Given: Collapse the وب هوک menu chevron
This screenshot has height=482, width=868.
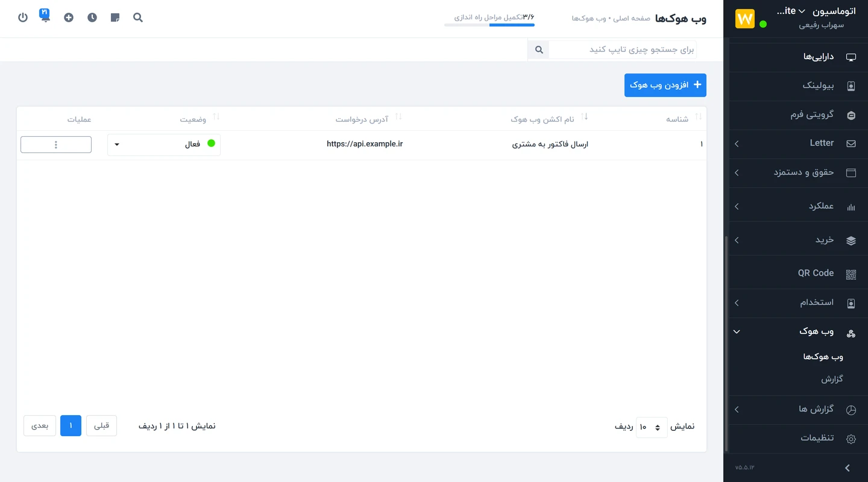Looking at the screenshot, I should tap(737, 332).
